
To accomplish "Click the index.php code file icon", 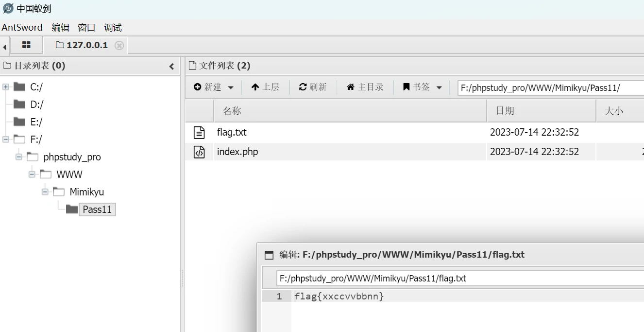I will pos(199,152).
